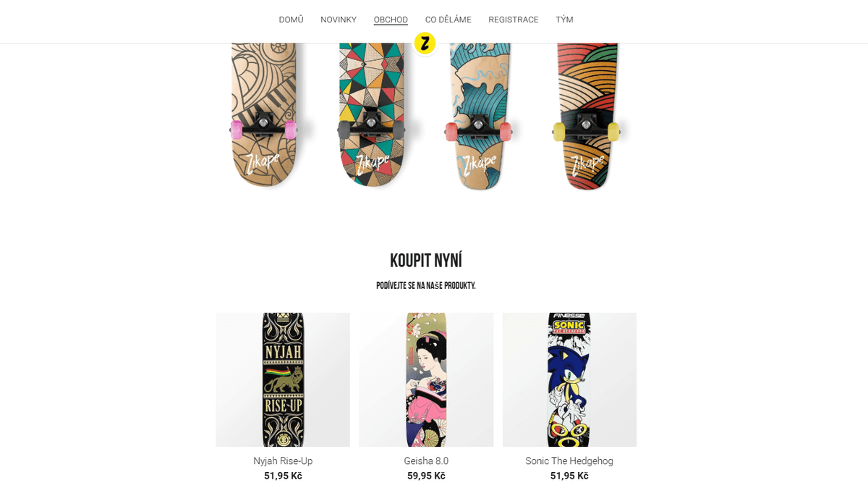Click the Geisha 8.0 product title
Viewport: 868px width, 488px height.
(x=426, y=460)
